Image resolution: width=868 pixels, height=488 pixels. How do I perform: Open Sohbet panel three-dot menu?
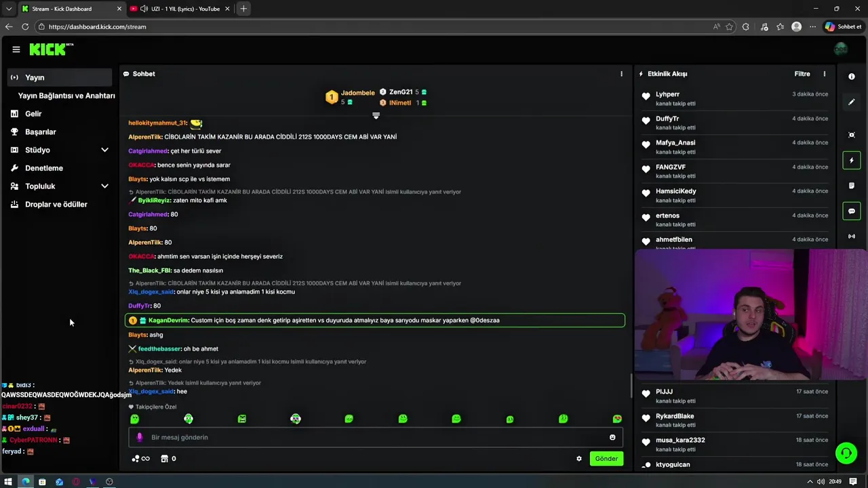[621, 74]
